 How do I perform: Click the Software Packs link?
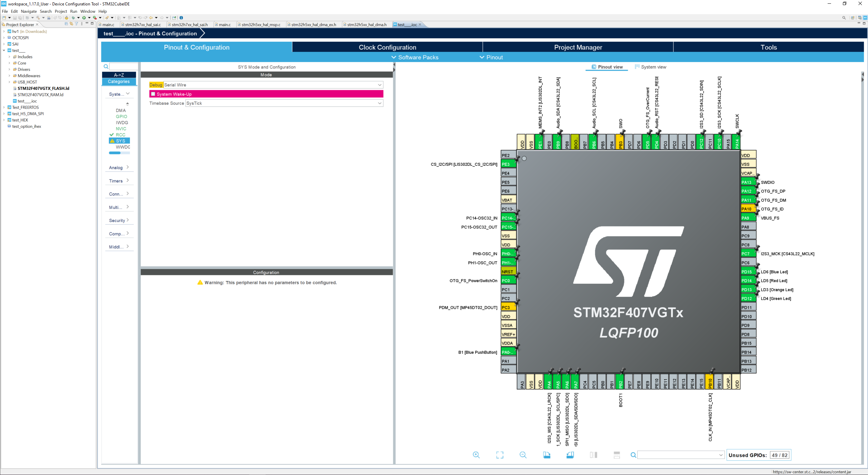[418, 57]
